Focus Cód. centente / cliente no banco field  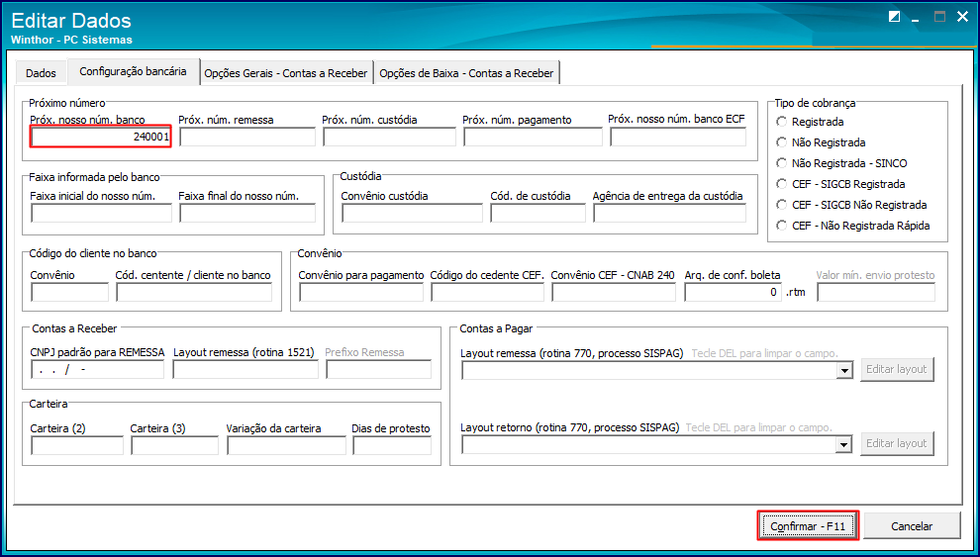click(x=194, y=292)
